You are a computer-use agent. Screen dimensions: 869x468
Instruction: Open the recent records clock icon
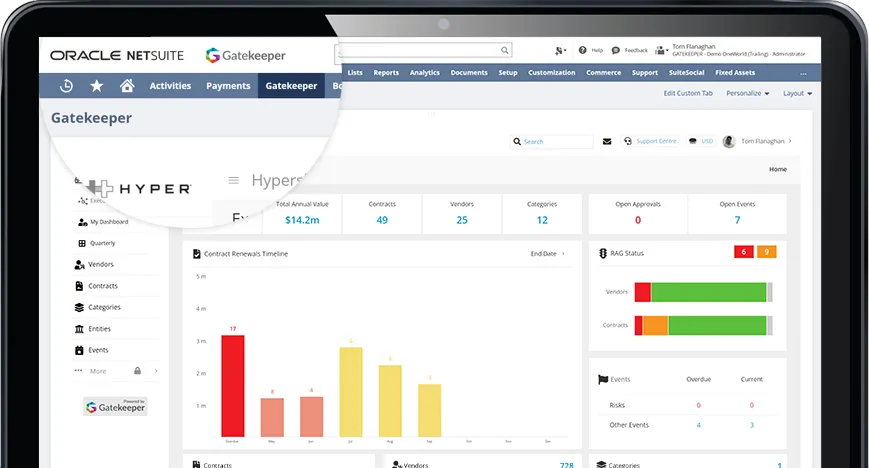click(67, 86)
